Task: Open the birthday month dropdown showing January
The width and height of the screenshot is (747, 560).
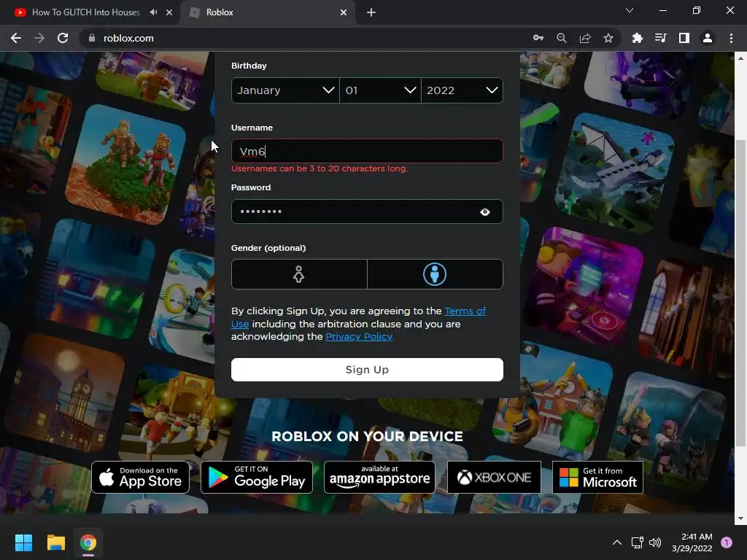Action: pyautogui.click(x=285, y=90)
